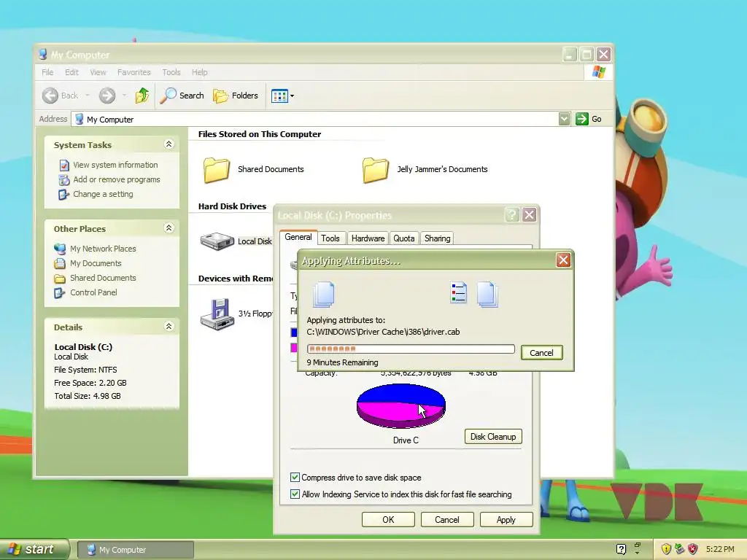Click the Safely Remove Hardware tray icon
Screen dimensions: 747x560
pyautogui.click(x=679, y=549)
